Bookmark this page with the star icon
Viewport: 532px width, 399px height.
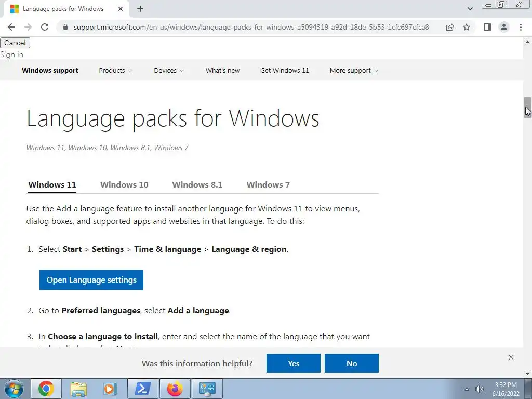467,27
